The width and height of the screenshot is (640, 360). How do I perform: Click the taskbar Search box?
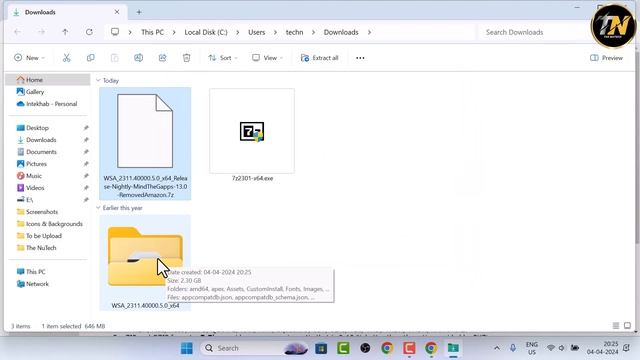tap(254, 348)
